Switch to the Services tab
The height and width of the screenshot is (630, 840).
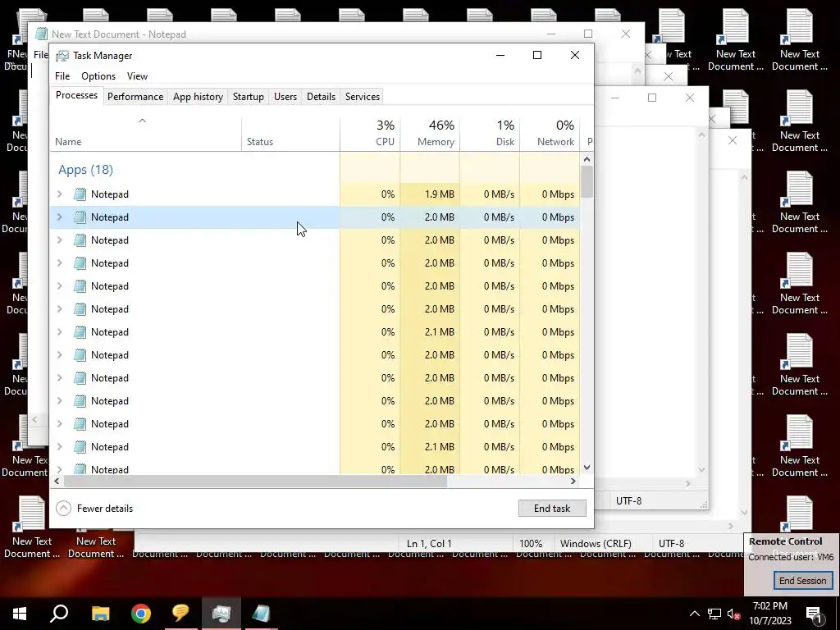[362, 97]
